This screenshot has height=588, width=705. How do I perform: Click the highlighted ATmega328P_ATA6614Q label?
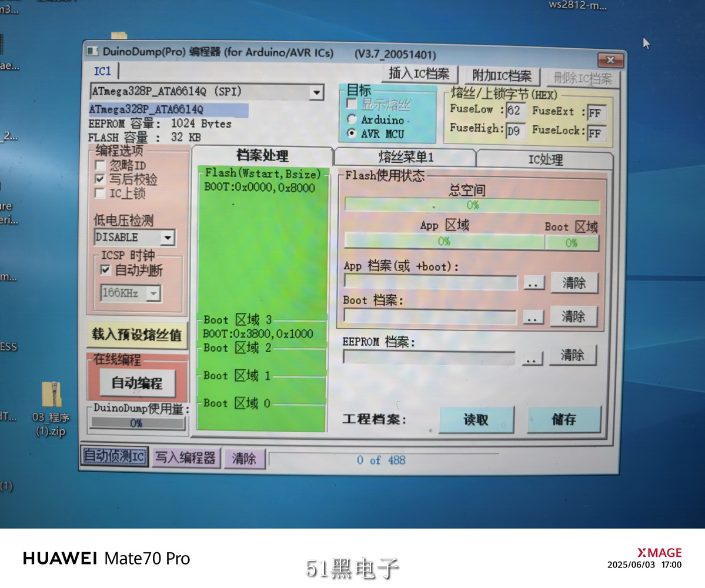point(169,109)
